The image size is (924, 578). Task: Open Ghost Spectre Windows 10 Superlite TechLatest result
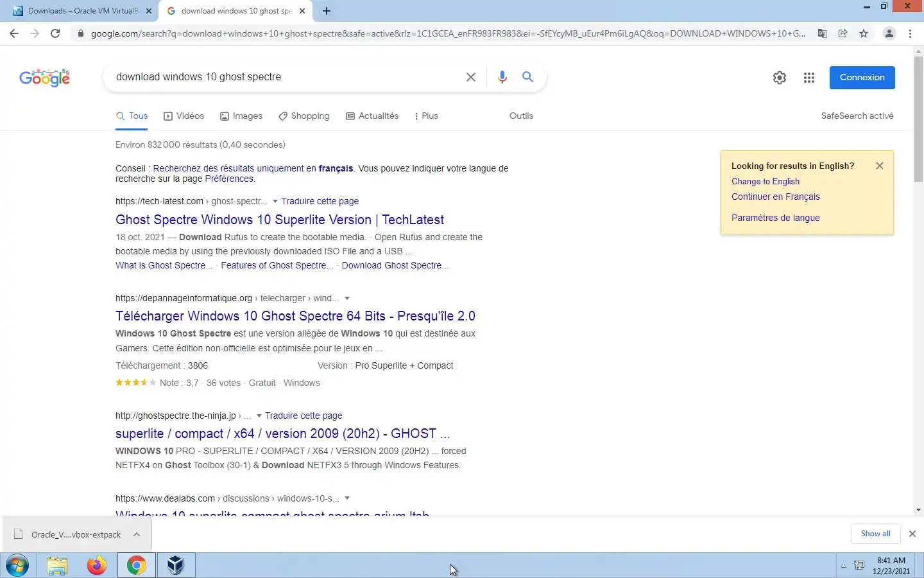(x=280, y=220)
